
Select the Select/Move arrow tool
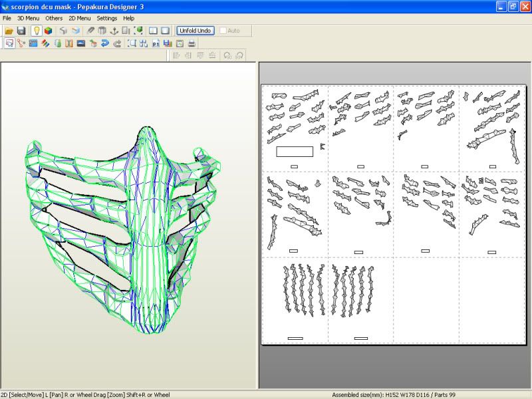click(x=9, y=43)
